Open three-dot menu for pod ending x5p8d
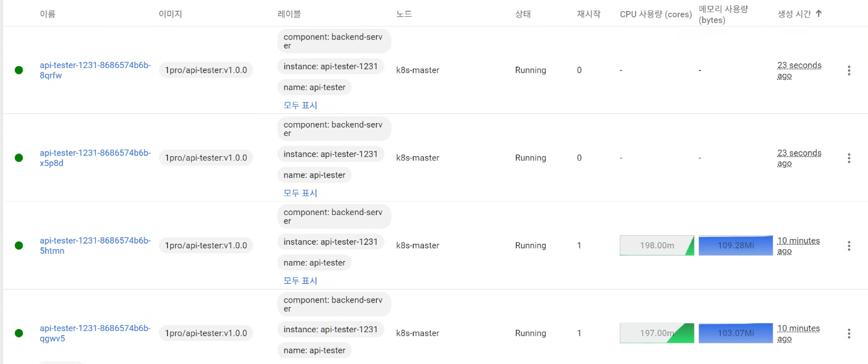Image resolution: width=868 pixels, height=364 pixels. pos(849,158)
